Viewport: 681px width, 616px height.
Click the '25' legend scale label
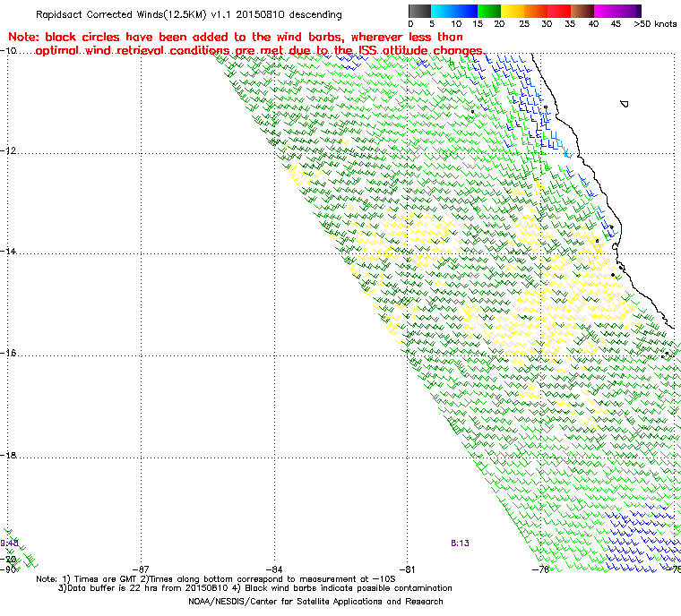(x=524, y=24)
